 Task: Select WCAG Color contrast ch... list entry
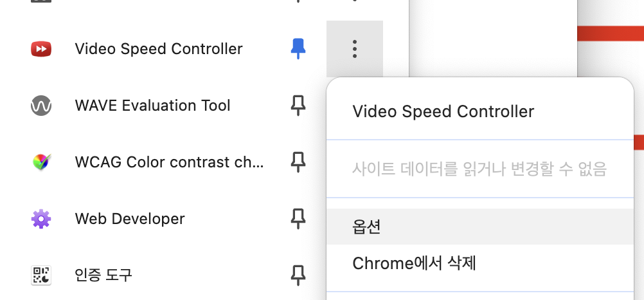pyautogui.click(x=169, y=162)
